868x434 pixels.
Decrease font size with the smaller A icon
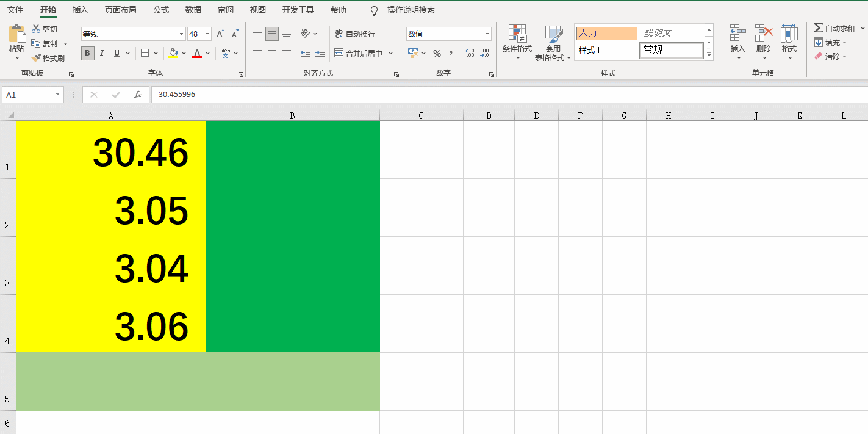[x=234, y=34]
